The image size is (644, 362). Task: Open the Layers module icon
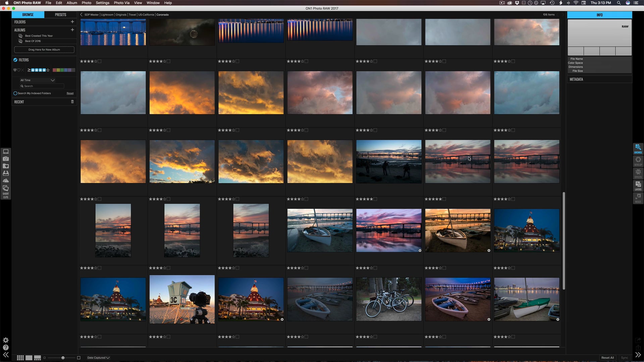click(638, 186)
